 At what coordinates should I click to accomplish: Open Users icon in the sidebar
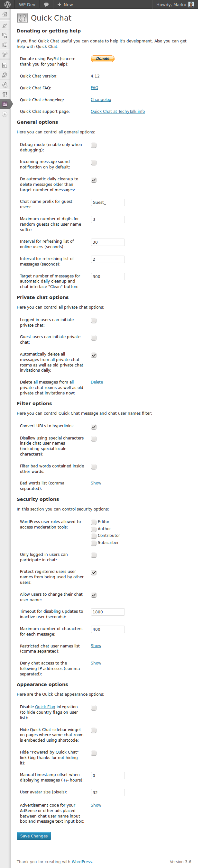click(5, 85)
